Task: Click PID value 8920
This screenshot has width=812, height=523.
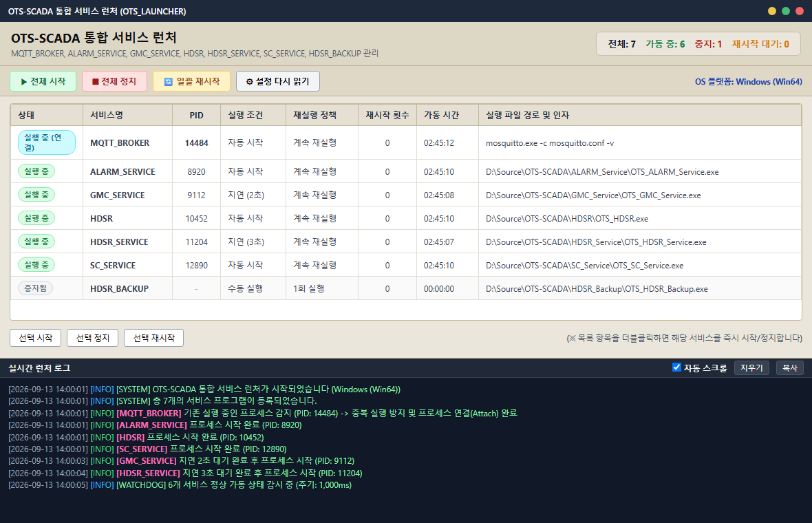Action: pyautogui.click(x=196, y=171)
